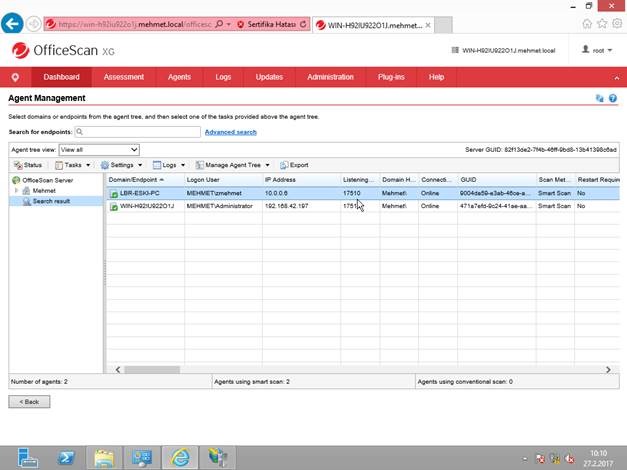This screenshot has width=627, height=470.
Task: Click the WIN-H92IU922O1J agent status icon
Action: click(114, 207)
